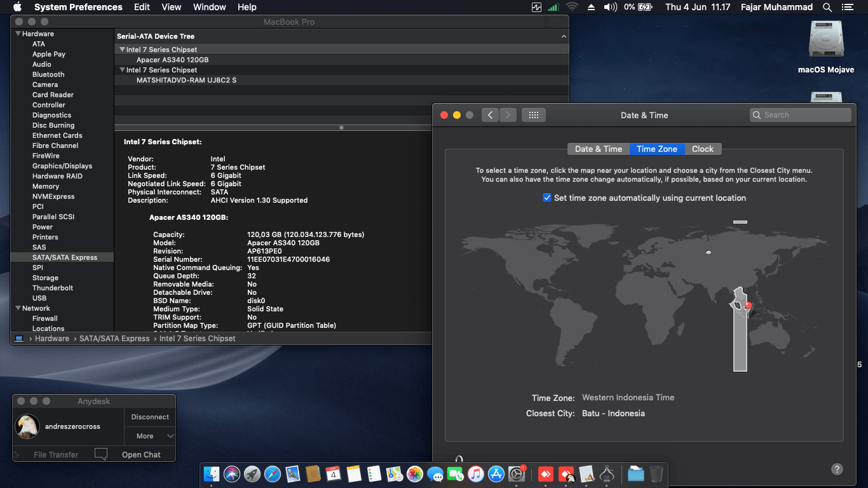Select Memory in the hardware sidebar

click(x=46, y=186)
